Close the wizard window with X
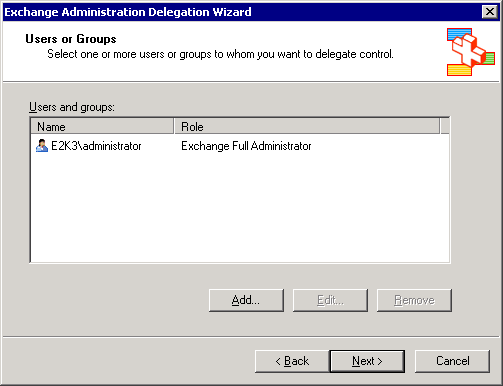 pyautogui.click(x=490, y=12)
